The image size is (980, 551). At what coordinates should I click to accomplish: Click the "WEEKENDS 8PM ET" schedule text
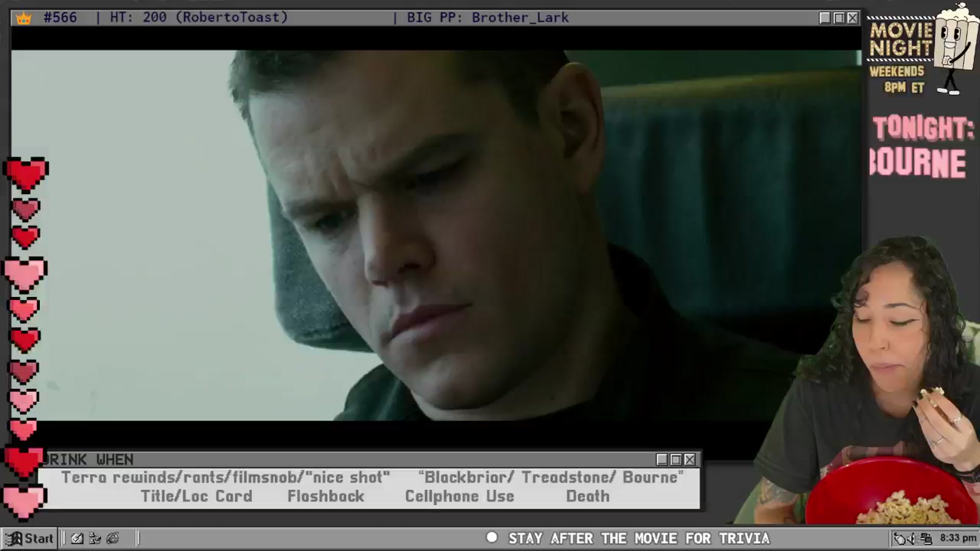click(x=897, y=79)
